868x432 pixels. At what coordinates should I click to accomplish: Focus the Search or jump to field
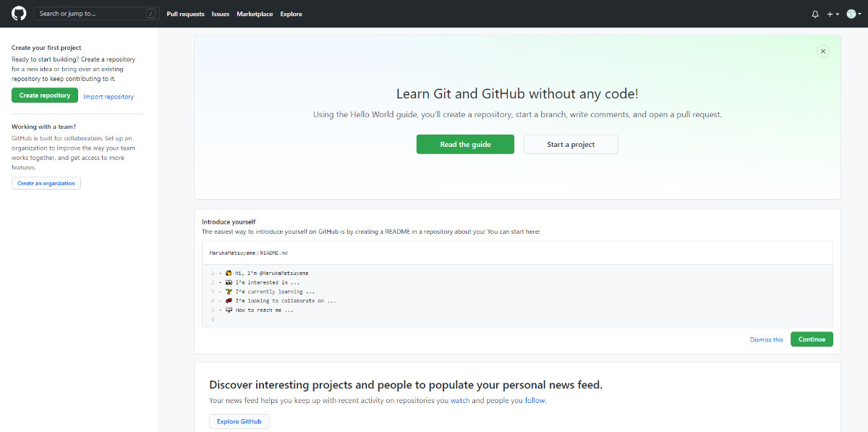click(97, 14)
